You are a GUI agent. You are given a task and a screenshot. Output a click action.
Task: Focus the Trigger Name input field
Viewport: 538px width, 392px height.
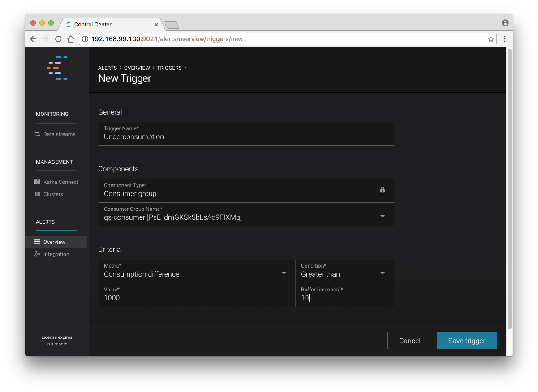tap(245, 137)
